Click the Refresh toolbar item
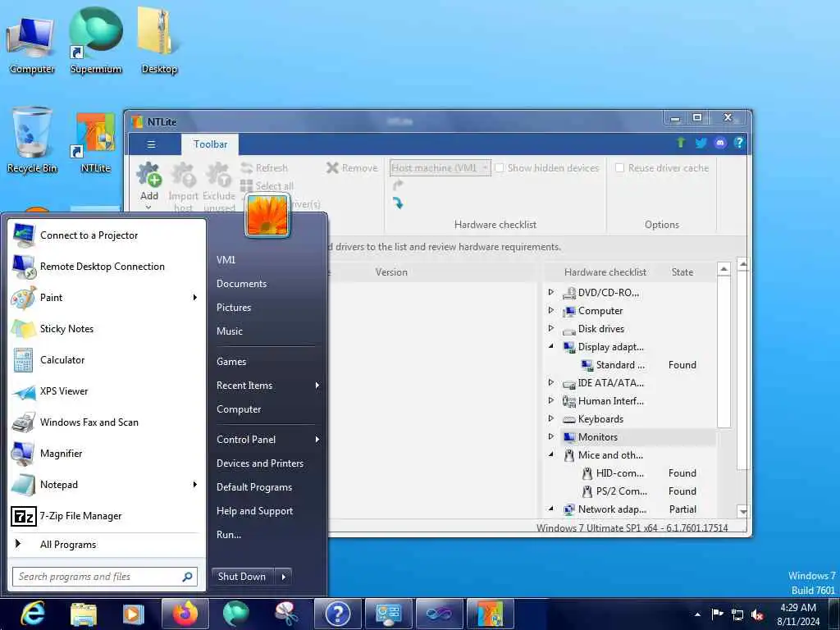Viewport: 840px width, 630px height. pyautogui.click(x=265, y=167)
